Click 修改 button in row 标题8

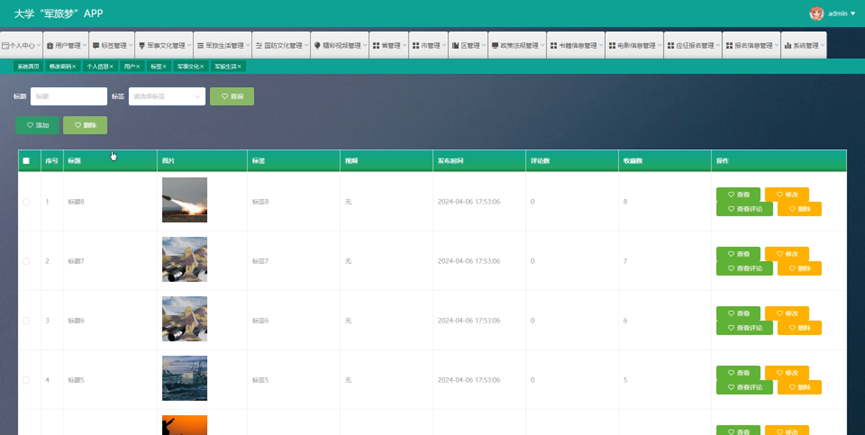[787, 194]
